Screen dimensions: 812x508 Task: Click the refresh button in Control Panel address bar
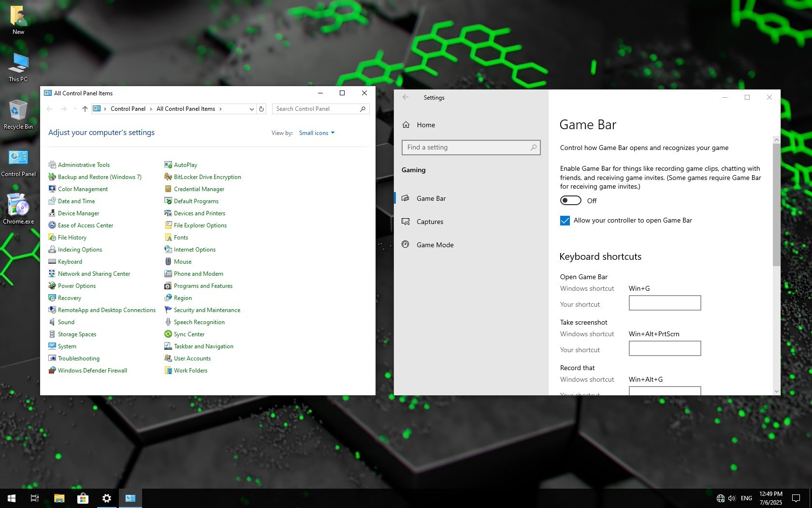tap(261, 109)
